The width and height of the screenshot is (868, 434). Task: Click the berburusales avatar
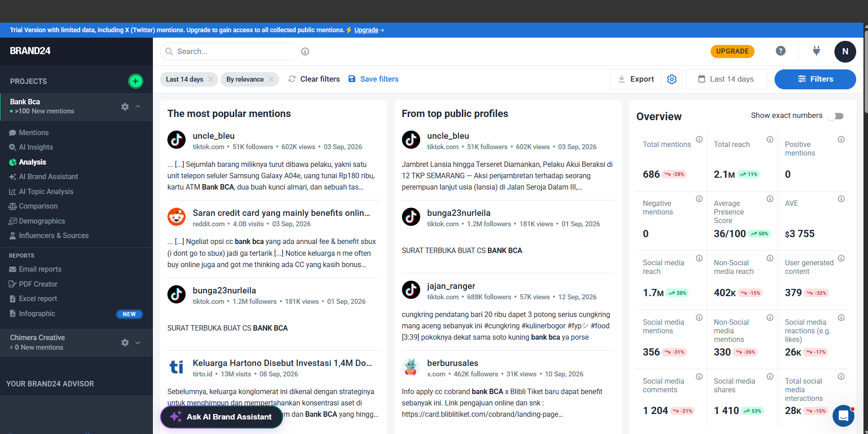coord(411,367)
